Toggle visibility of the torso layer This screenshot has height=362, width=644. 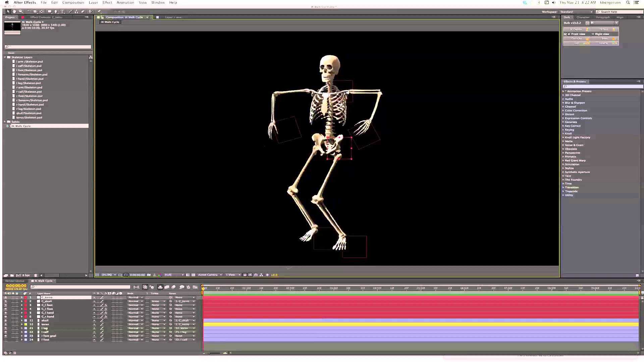point(5,324)
